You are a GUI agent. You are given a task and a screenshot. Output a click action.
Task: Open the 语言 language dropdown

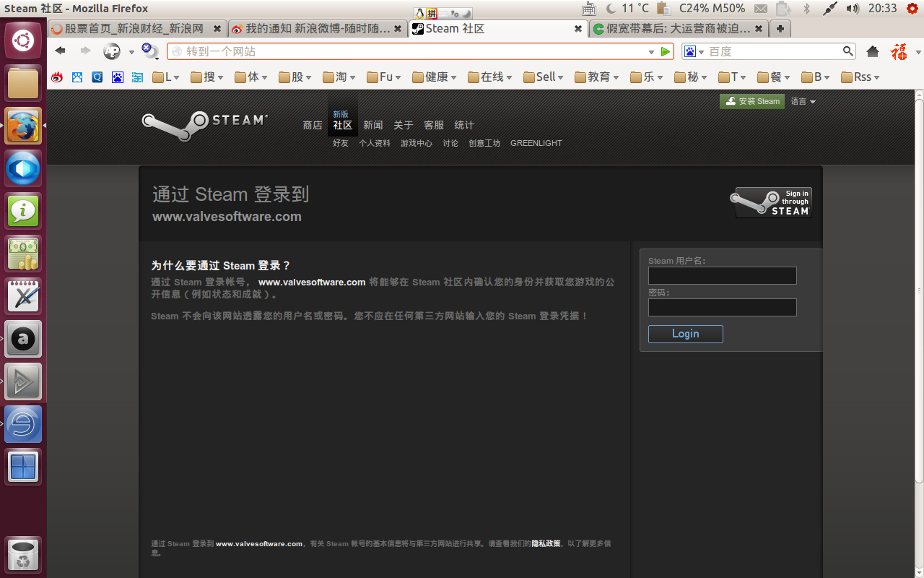(x=803, y=101)
